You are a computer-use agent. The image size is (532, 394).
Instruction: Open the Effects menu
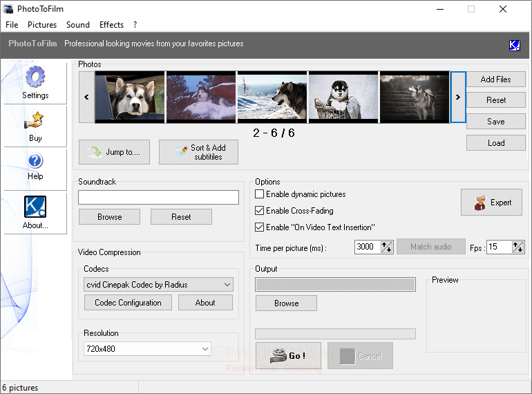111,25
